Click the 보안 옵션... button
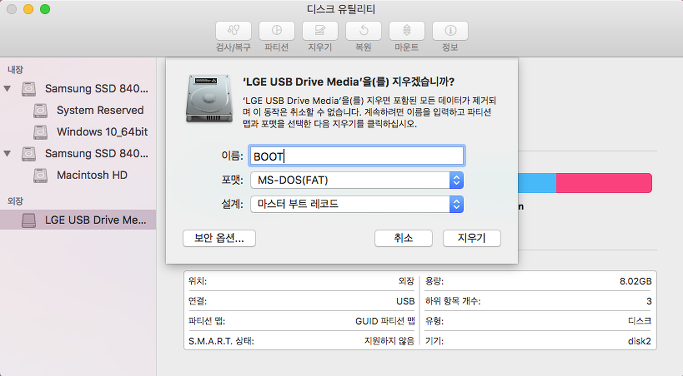683x376 pixels. [219, 238]
